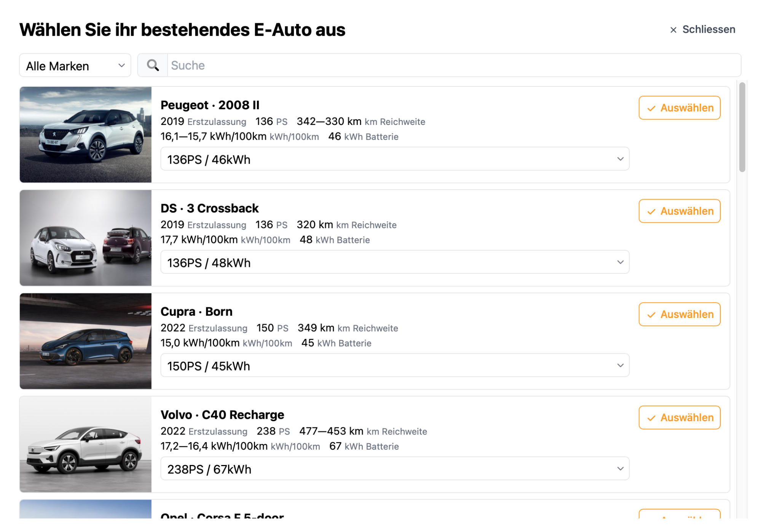Click the Schliessen close link

point(708,30)
